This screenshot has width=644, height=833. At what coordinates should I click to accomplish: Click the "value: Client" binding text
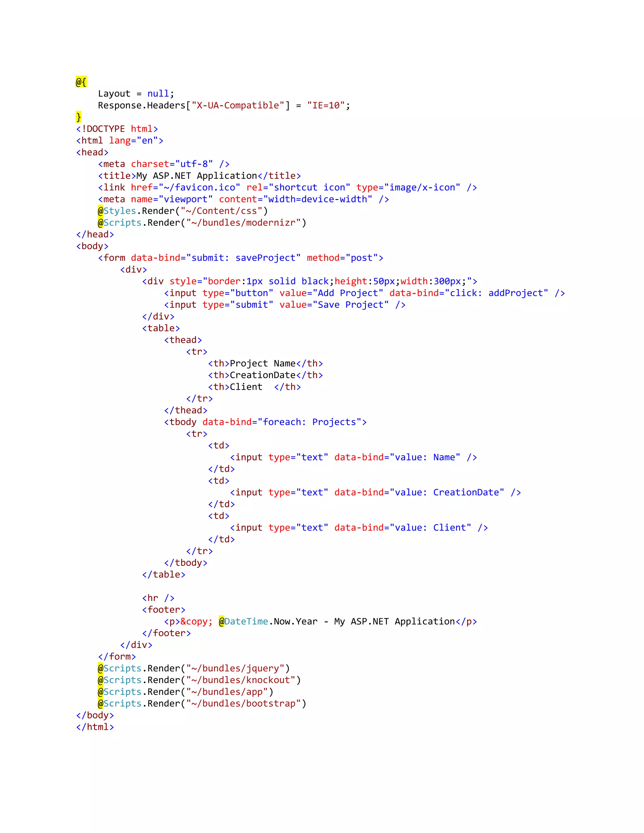430,527
